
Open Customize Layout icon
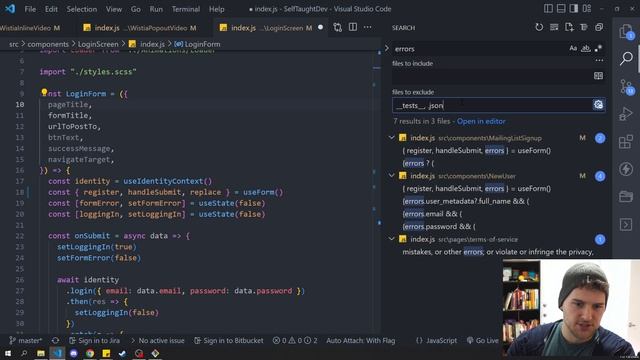tap(587, 9)
